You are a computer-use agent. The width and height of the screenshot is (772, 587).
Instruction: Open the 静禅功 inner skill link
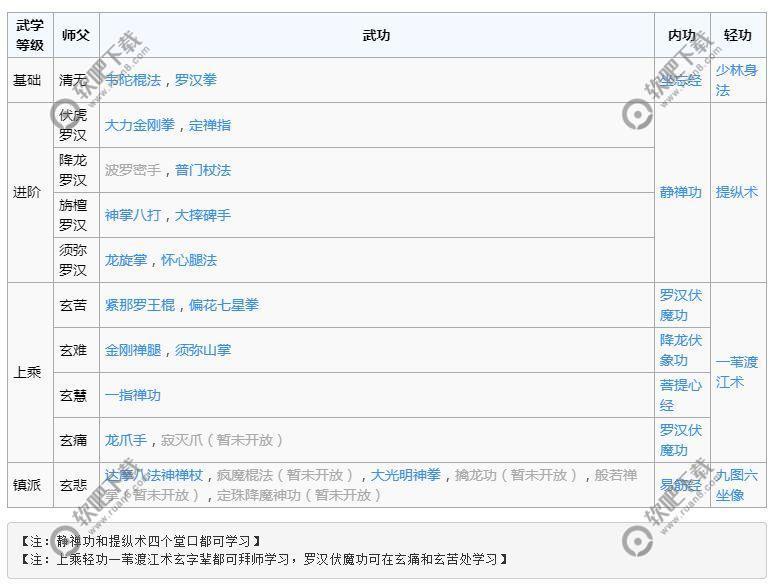(680, 192)
